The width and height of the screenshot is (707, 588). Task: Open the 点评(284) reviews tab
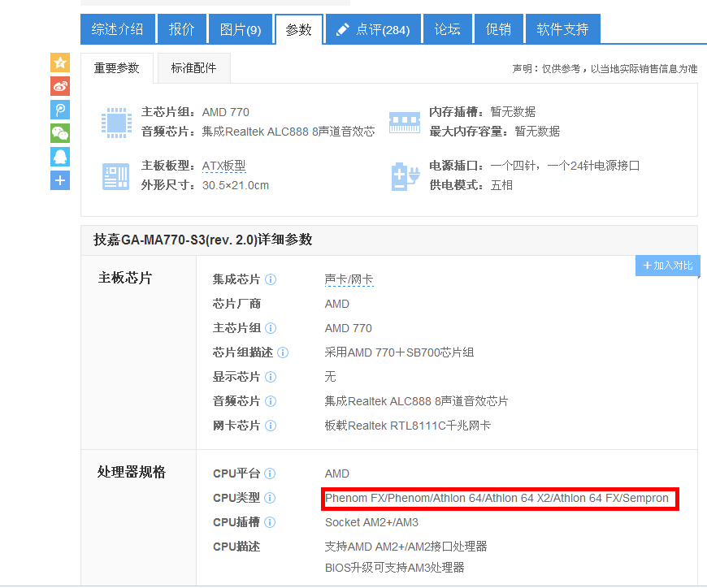coord(373,29)
